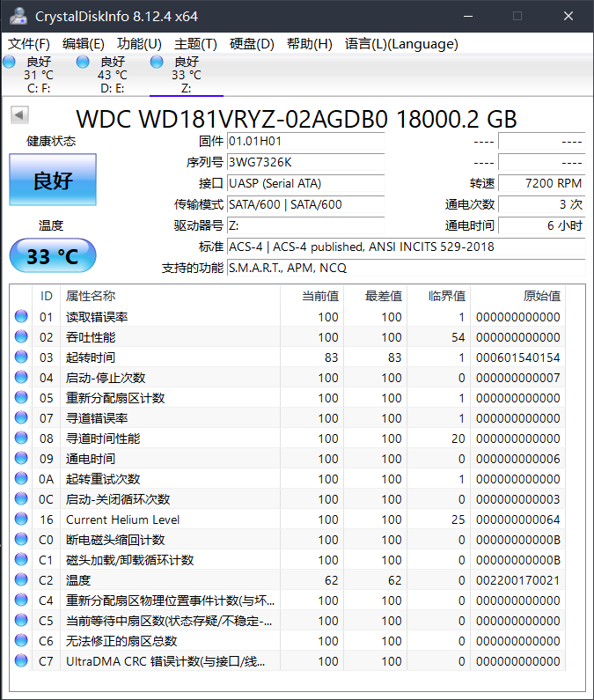The height and width of the screenshot is (700, 594).
Task: Minimize the CrystalDiskInfo window
Action: (x=468, y=16)
